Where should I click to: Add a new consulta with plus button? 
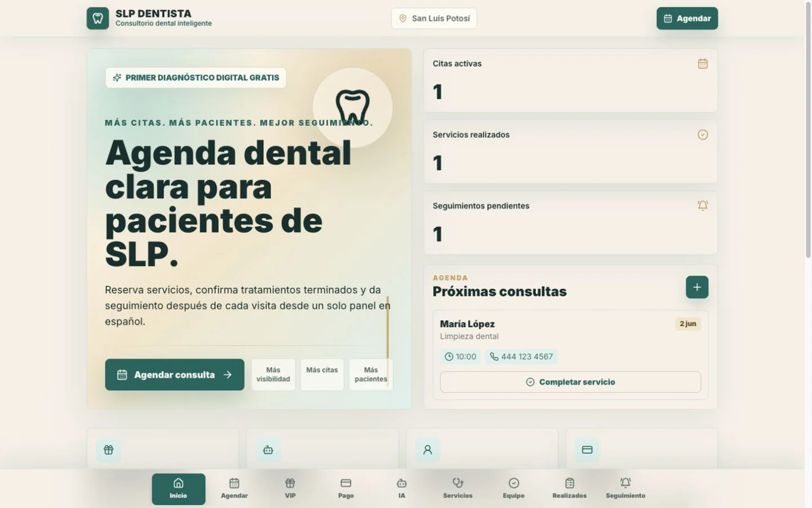(x=697, y=287)
